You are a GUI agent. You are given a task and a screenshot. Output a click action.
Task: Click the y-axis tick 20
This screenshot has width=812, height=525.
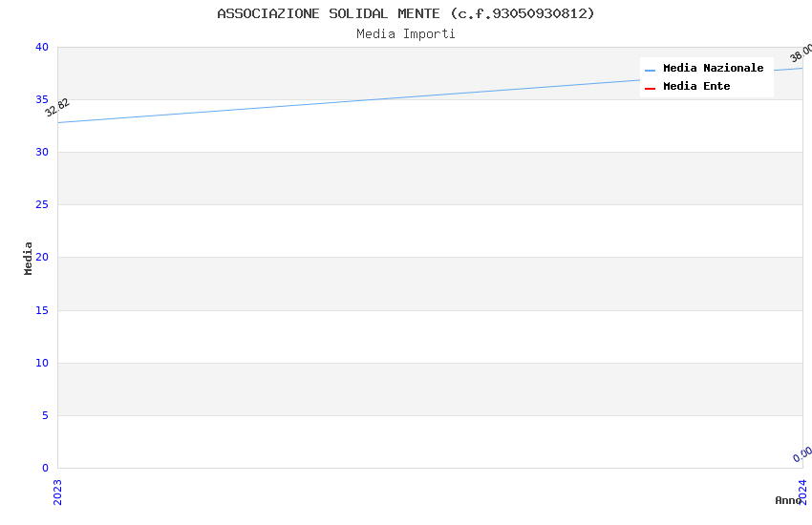pyautogui.click(x=42, y=257)
